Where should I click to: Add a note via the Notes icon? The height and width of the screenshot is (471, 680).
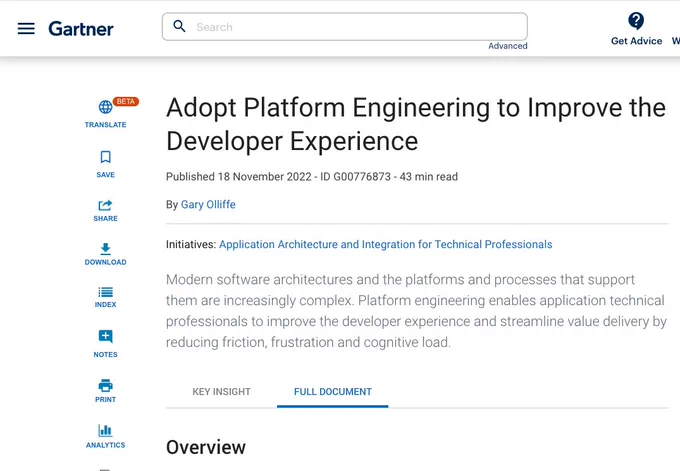[105, 336]
